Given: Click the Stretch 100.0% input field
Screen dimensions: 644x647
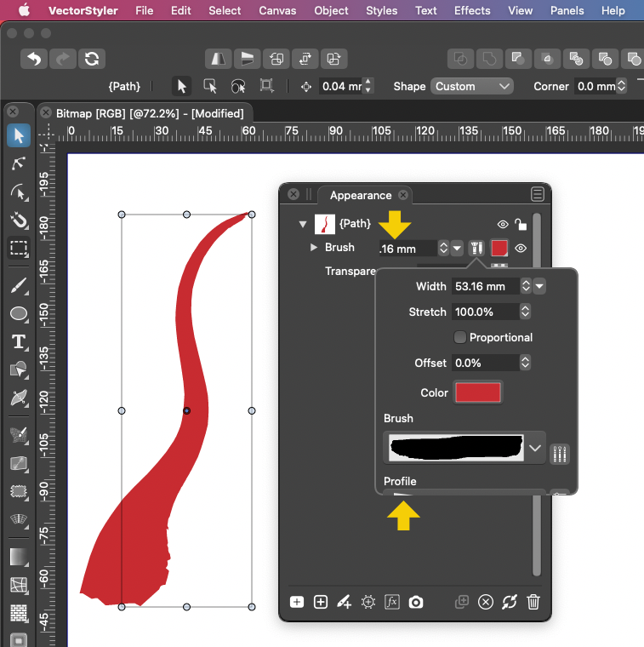Looking at the screenshot, I should [x=485, y=312].
